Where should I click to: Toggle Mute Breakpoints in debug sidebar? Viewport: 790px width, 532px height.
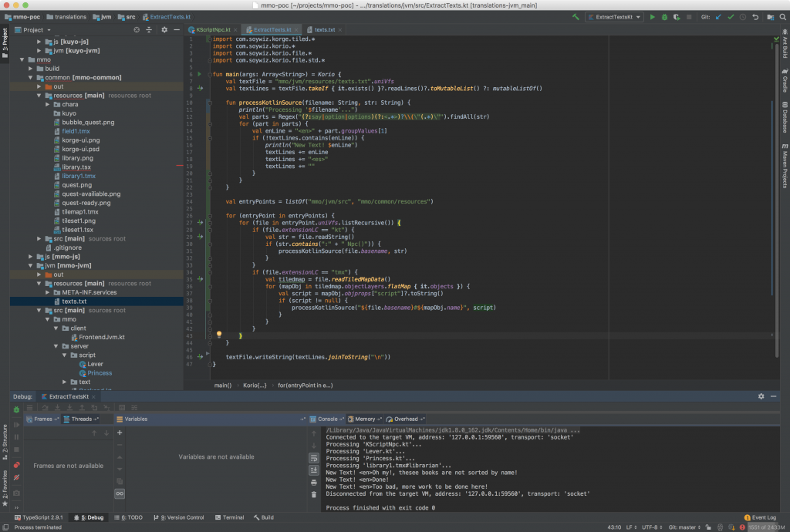click(x=16, y=478)
